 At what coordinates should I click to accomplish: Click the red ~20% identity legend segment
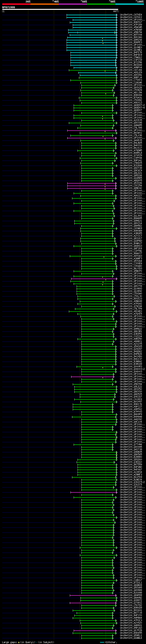[16, 4]
